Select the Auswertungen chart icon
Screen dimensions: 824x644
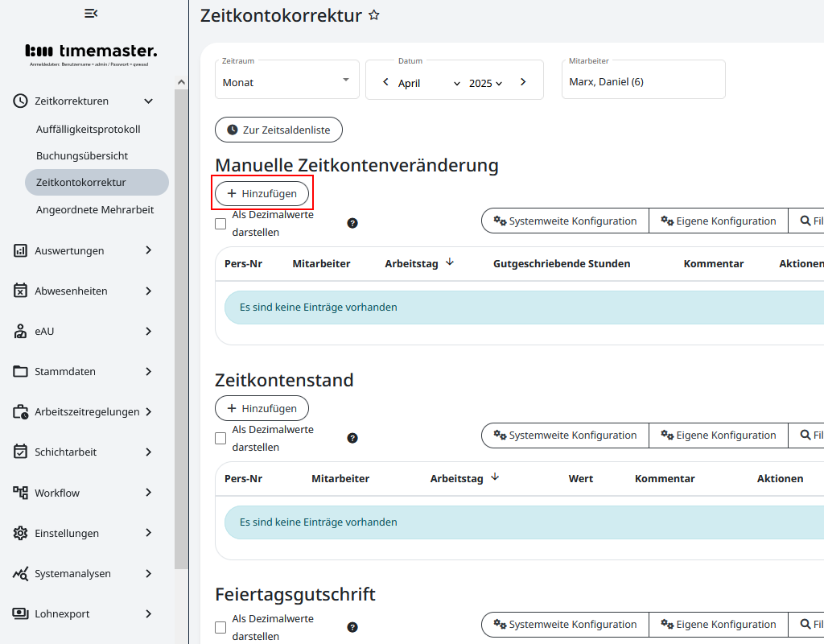click(x=22, y=250)
